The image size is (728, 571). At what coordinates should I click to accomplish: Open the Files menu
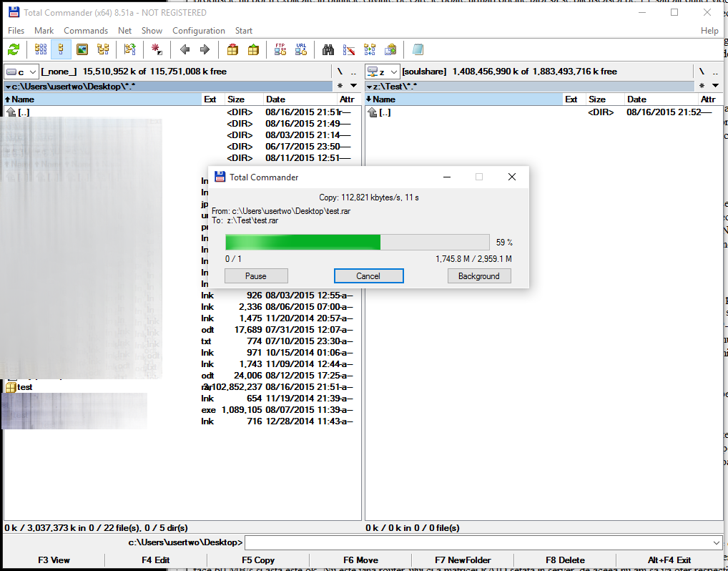[x=16, y=31]
